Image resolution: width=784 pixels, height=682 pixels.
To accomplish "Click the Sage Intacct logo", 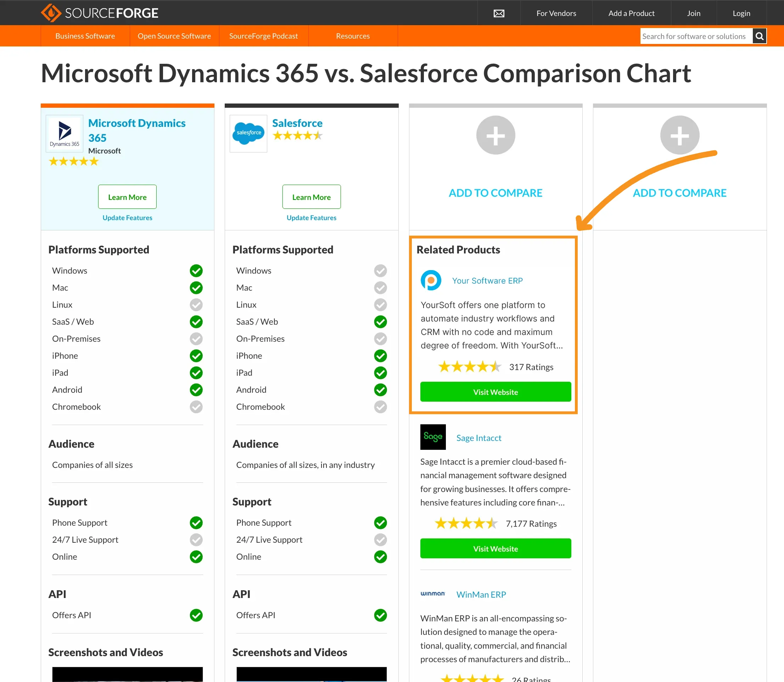I will [433, 437].
